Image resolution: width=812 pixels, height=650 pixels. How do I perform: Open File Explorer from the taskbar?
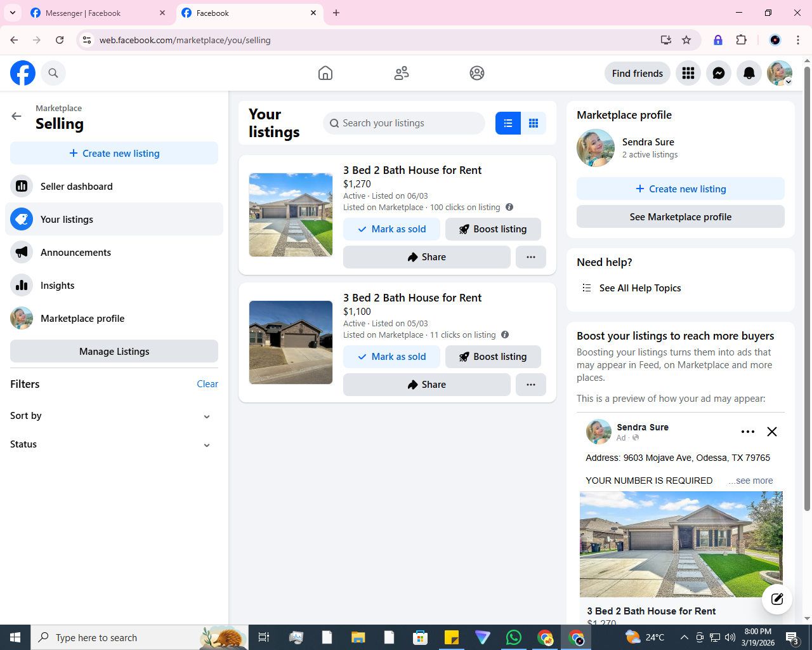[358, 637]
